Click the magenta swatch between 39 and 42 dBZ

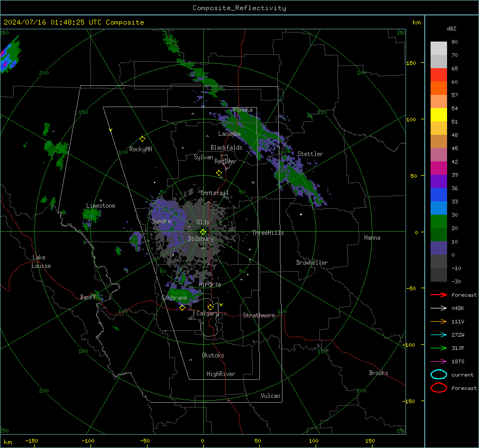pos(439,168)
